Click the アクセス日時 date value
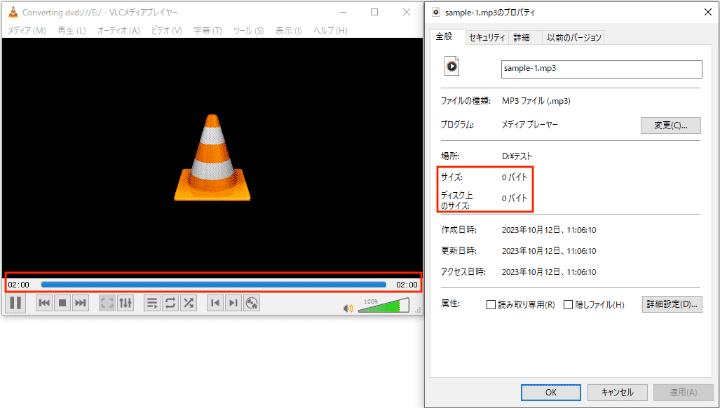 549,272
